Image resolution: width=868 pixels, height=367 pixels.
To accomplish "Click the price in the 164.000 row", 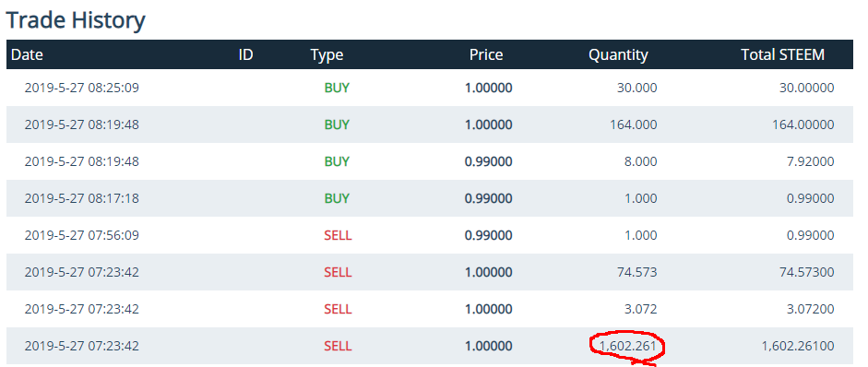I will 489,124.
